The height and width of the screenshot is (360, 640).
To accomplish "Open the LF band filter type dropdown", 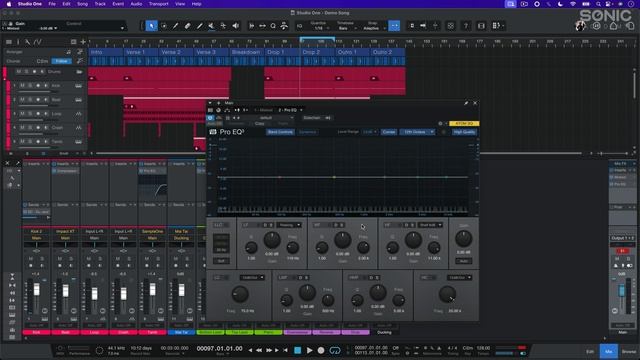I will pyautogui.click(x=289, y=225).
